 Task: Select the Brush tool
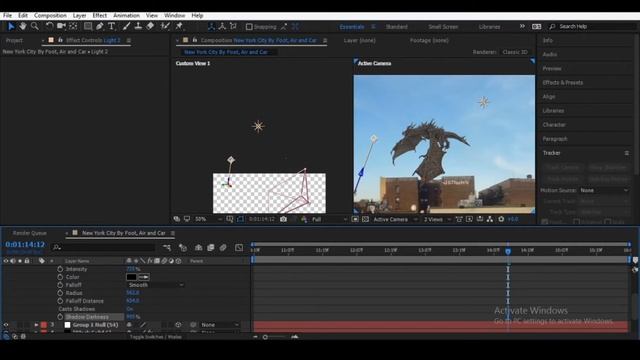tap(127, 27)
